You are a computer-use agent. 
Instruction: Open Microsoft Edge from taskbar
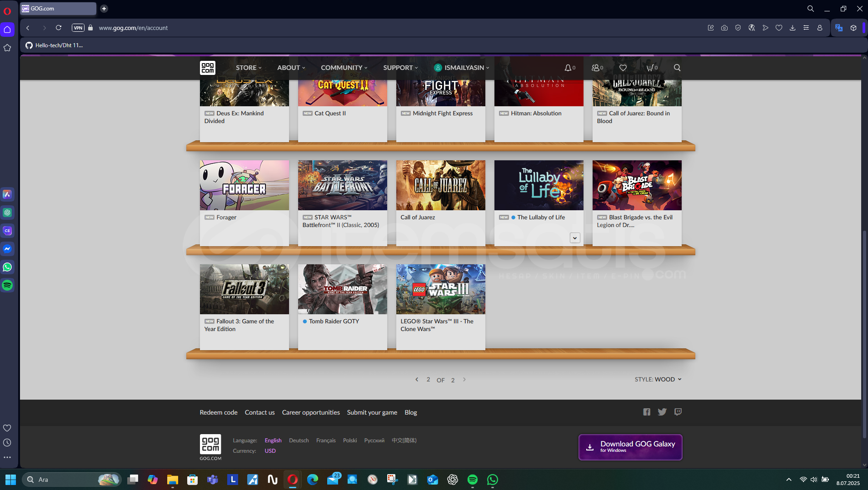click(313, 480)
